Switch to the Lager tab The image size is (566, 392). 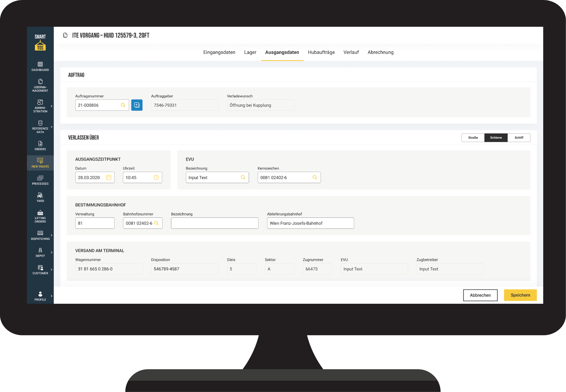point(250,52)
